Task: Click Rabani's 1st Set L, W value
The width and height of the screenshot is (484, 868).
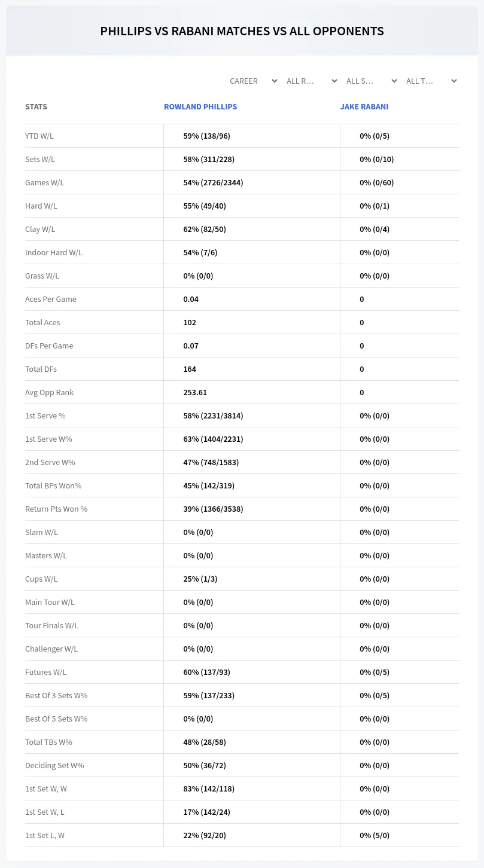Action: pyautogui.click(x=375, y=835)
